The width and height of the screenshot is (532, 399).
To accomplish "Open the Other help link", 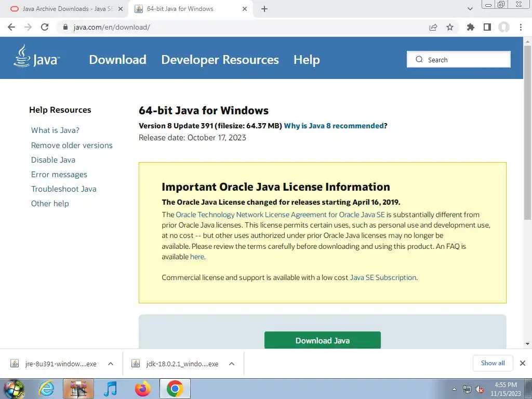I will [50, 204].
